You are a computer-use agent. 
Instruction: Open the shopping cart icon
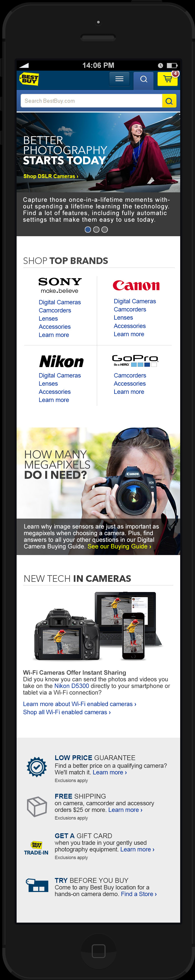167,79
